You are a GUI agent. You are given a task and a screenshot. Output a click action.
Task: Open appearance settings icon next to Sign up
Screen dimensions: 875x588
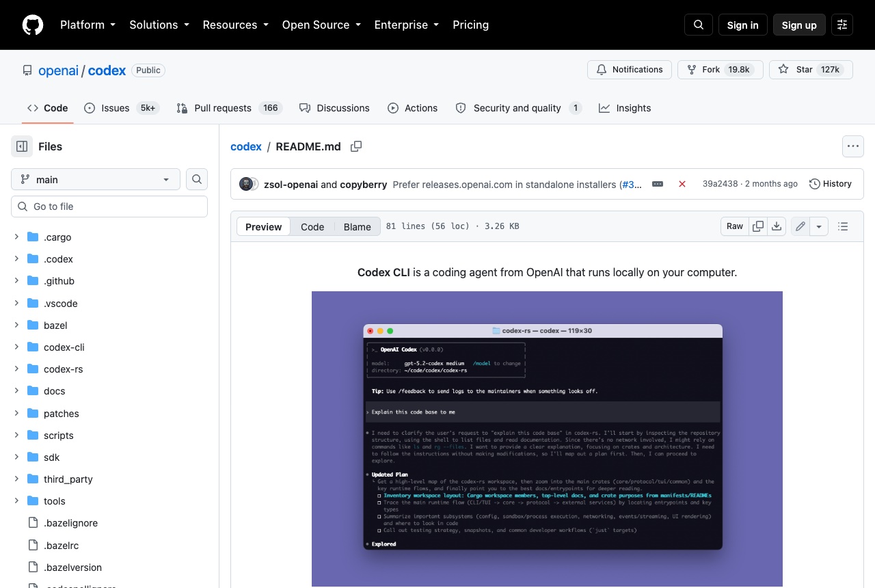(842, 25)
